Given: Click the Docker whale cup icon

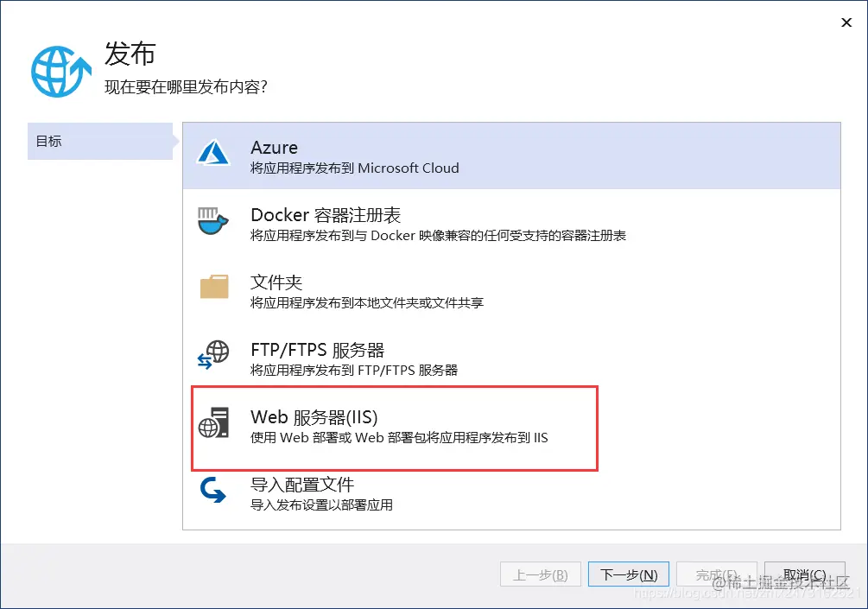Looking at the screenshot, I should (x=212, y=223).
